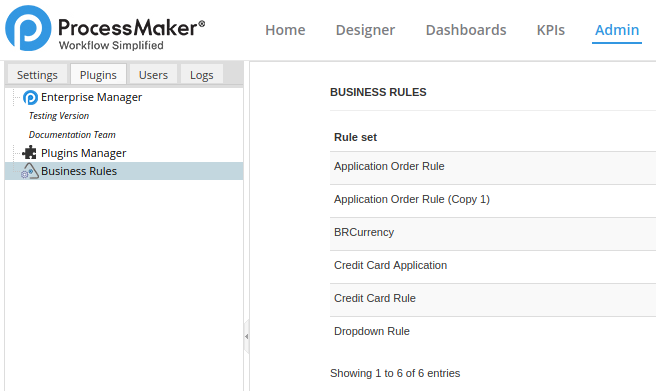Click the BUSINESS RULES heading

pyautogui.click(x=378, y=92)
